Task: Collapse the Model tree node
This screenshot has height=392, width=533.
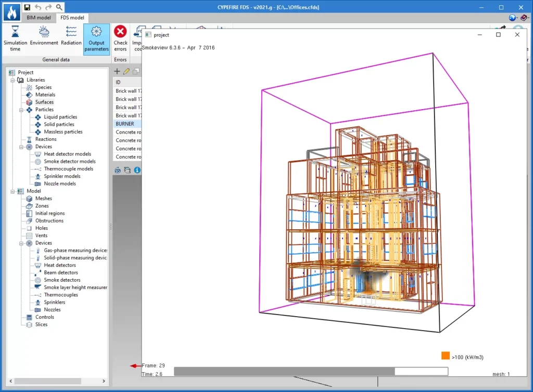Action: (12, 191)
